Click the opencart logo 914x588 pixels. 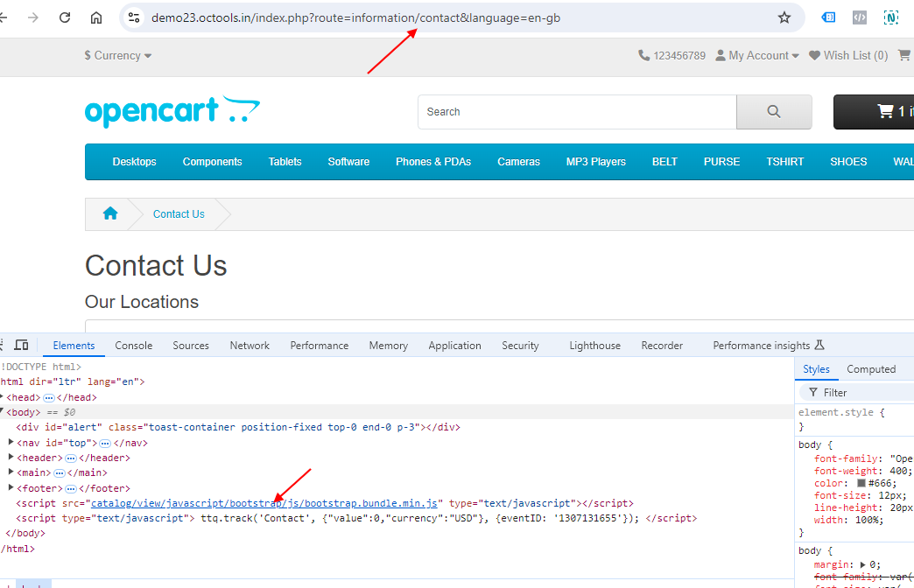point(172,111)
